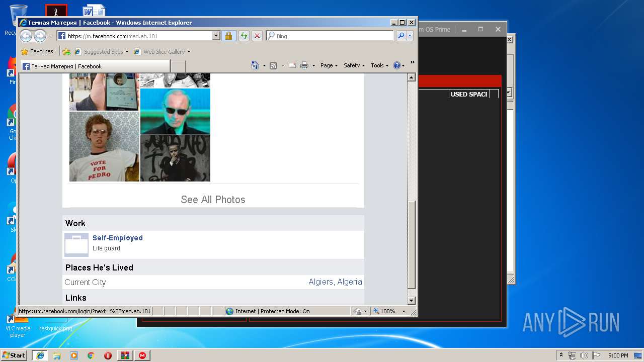Open the Self-Employed work link
644x362 pixels.
pos(118,238)
